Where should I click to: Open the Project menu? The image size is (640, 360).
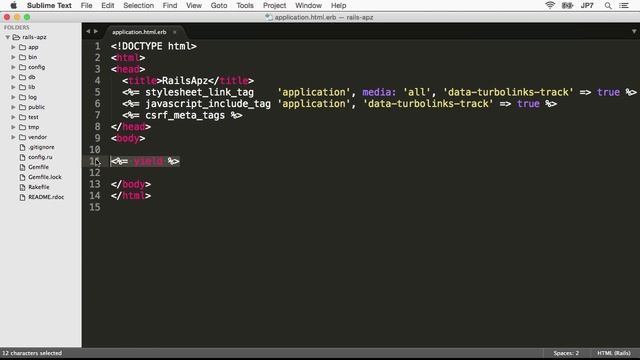(x=274, y=5)
